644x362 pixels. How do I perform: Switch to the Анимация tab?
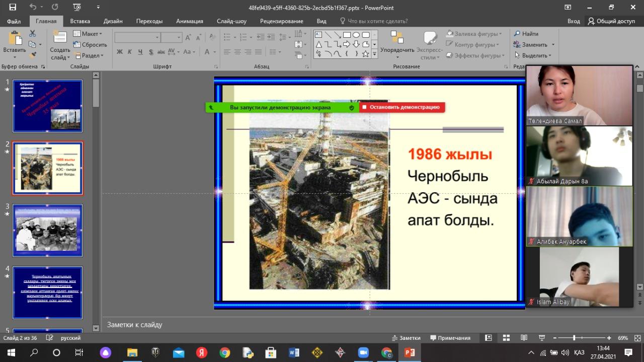(x=189, y=21)
